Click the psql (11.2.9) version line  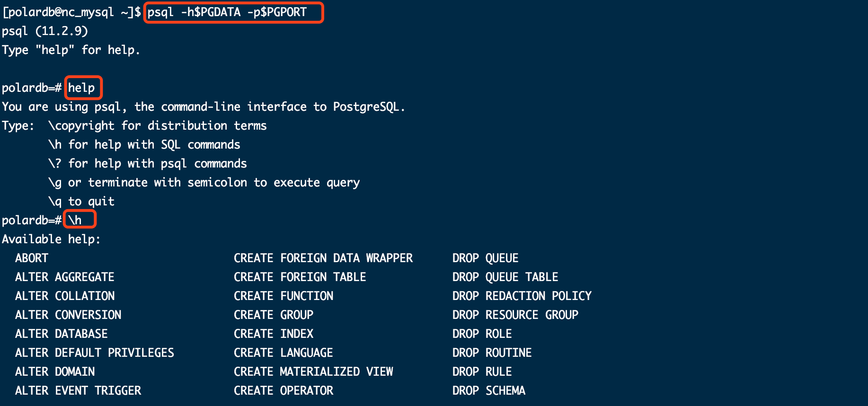[45, 31]
